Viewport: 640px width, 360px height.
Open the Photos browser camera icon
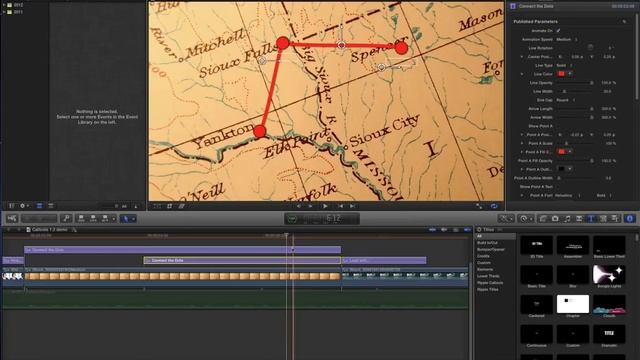[555, 219]
